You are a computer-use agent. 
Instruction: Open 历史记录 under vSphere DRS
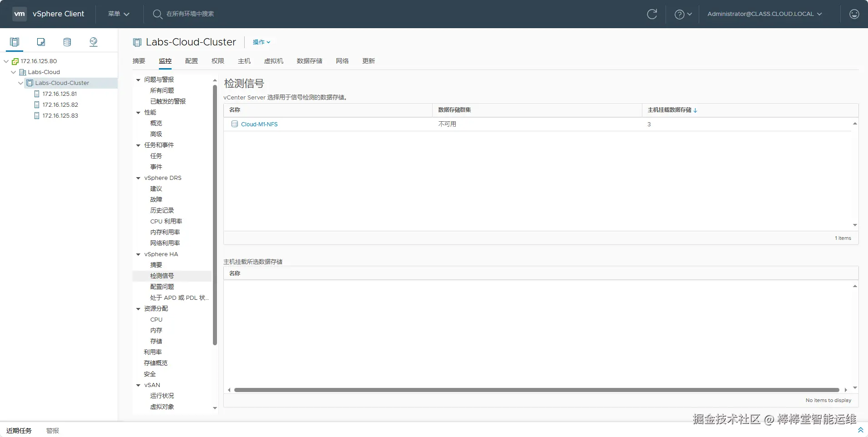click(x=162, y=211)
